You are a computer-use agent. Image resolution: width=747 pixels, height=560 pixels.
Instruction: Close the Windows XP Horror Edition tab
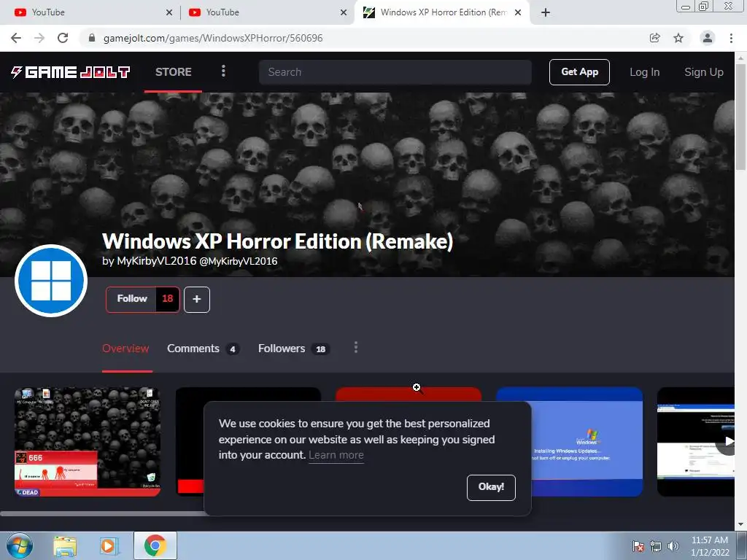519,12
